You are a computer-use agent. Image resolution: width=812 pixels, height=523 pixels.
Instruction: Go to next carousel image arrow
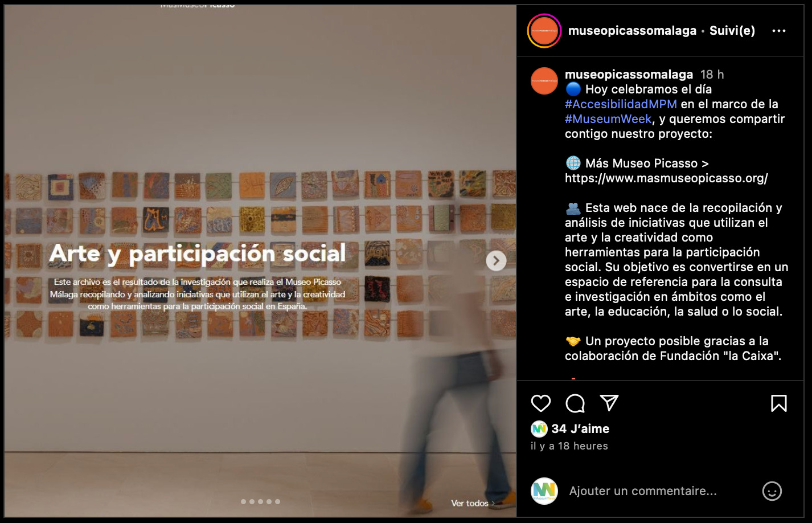pos(496,261)
